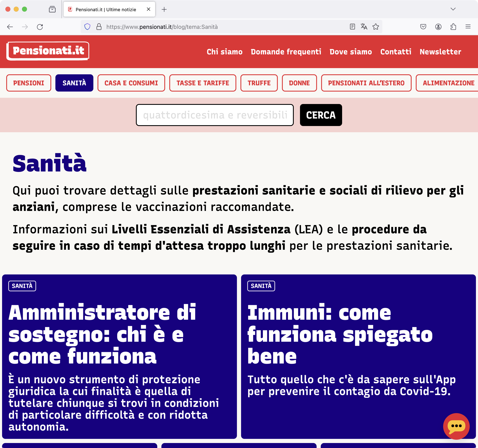Open the reader view icon

tap(352, 27)
